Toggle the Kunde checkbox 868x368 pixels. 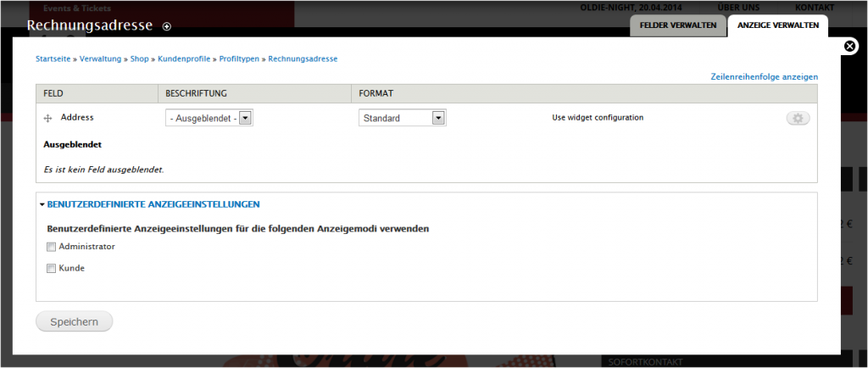(x=51, y=269)
